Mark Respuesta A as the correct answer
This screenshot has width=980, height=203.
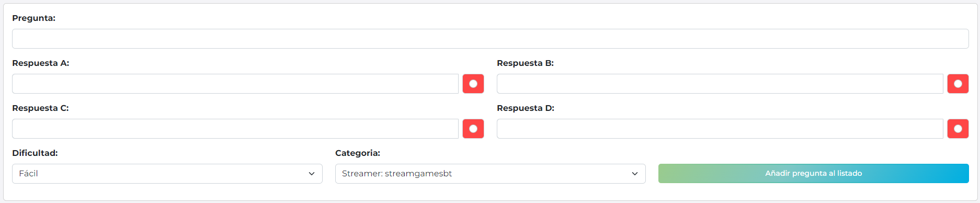coord(473,84)
